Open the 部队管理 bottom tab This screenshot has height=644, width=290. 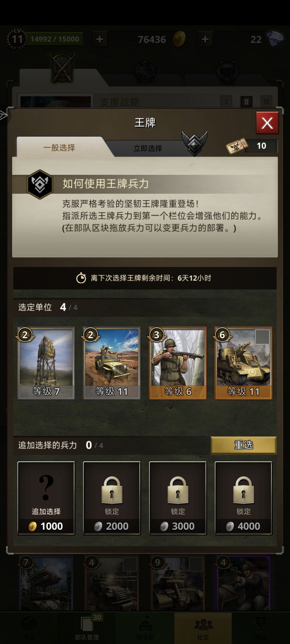pyautogui.click(x=87, y=628)
